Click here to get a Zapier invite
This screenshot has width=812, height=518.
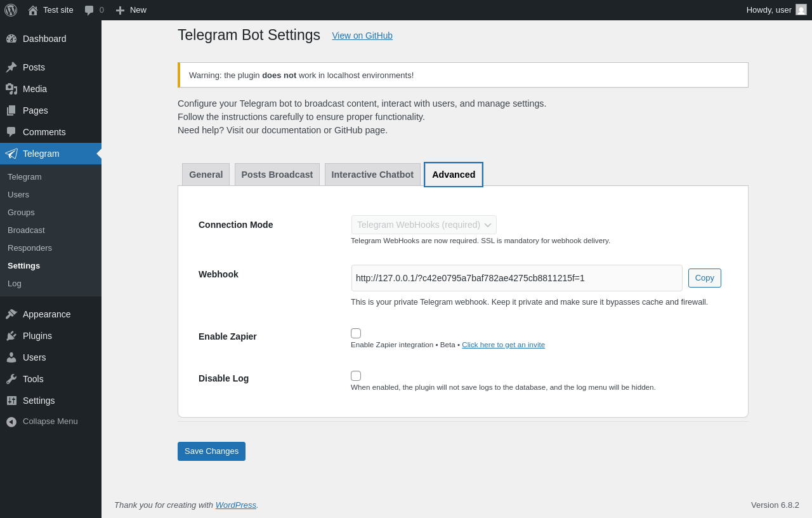tap(503, 345)
